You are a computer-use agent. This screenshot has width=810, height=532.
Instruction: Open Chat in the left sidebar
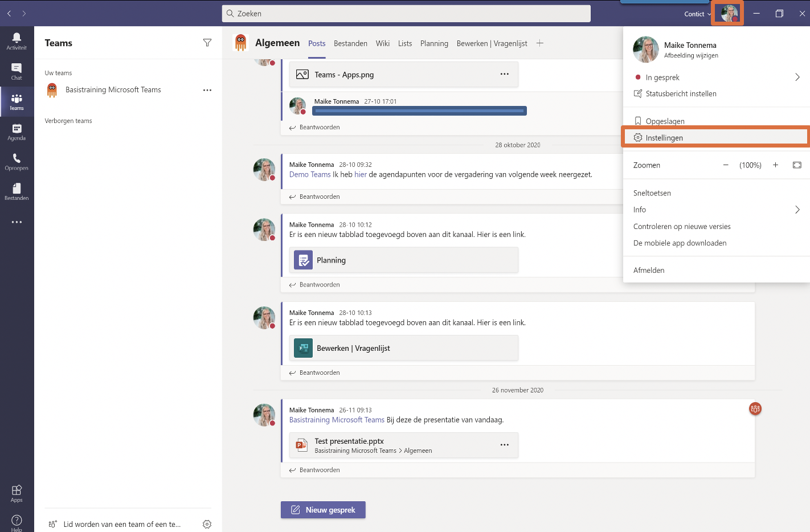coord(17,71)
